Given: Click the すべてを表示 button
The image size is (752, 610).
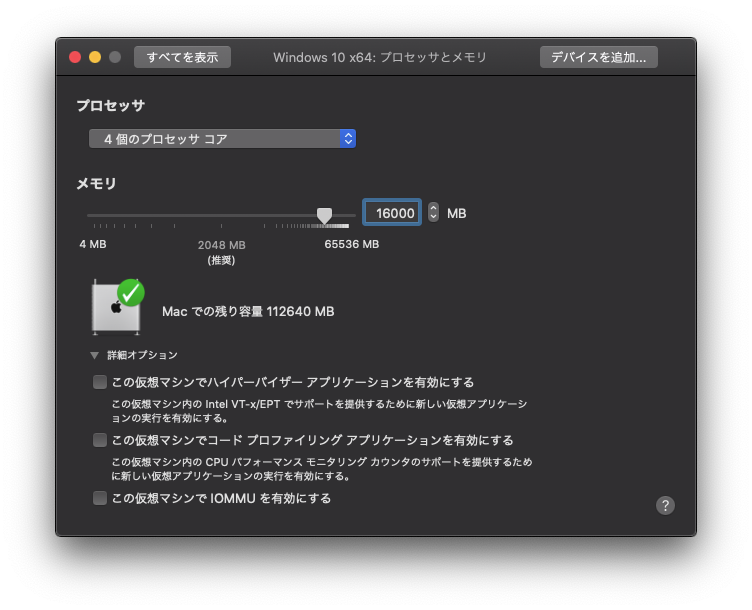Looking at the screenshot, I should tap(182, 57).
